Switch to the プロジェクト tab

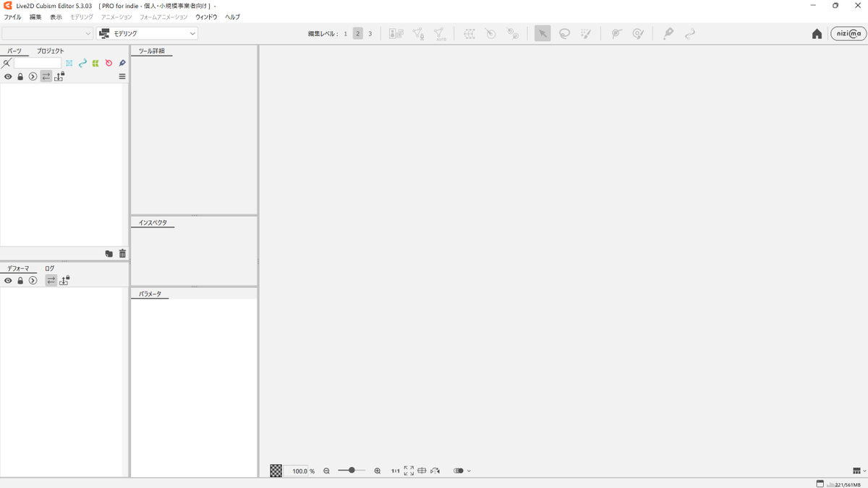point(51,51)
